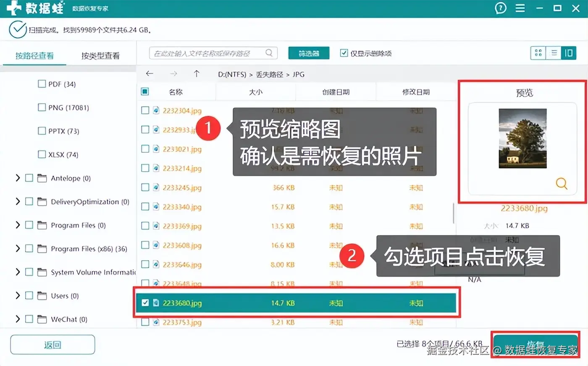Click the tree preview thumbnail image

point(522,139)
